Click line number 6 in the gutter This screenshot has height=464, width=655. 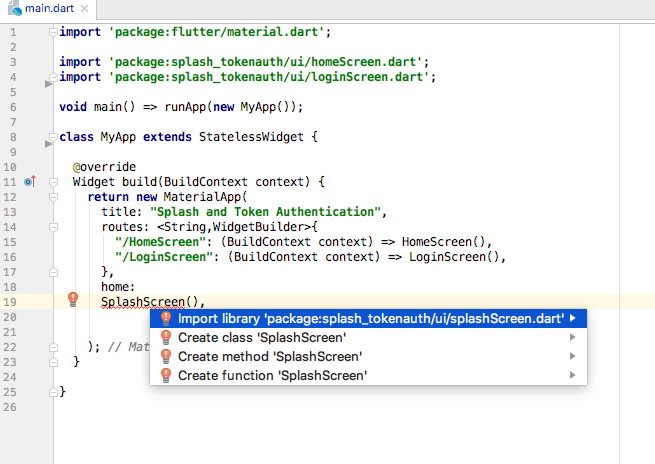(13, 107)
